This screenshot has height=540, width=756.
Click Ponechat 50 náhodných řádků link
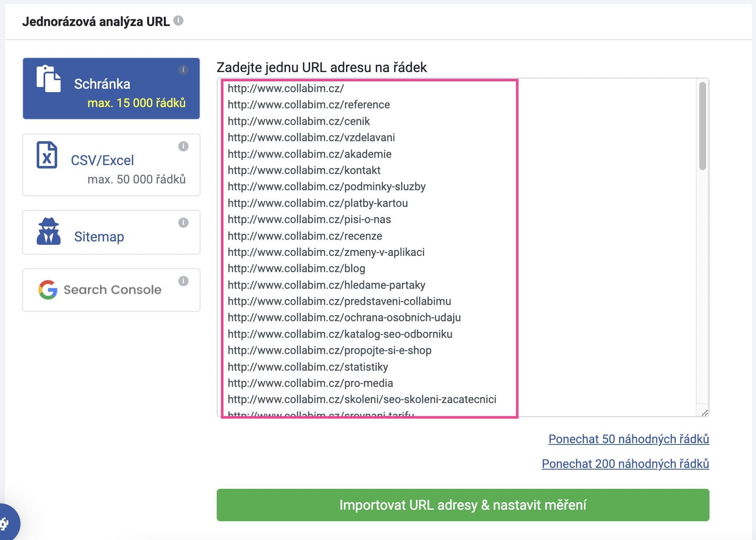click(x=629, y=439)
